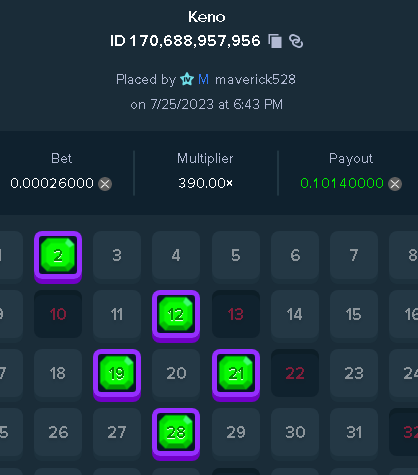Pick Keno tile number 30

(295, 432)
